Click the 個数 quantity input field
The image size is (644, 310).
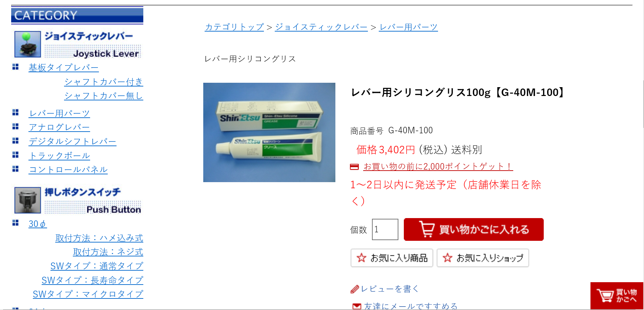[x=385, y=230]
